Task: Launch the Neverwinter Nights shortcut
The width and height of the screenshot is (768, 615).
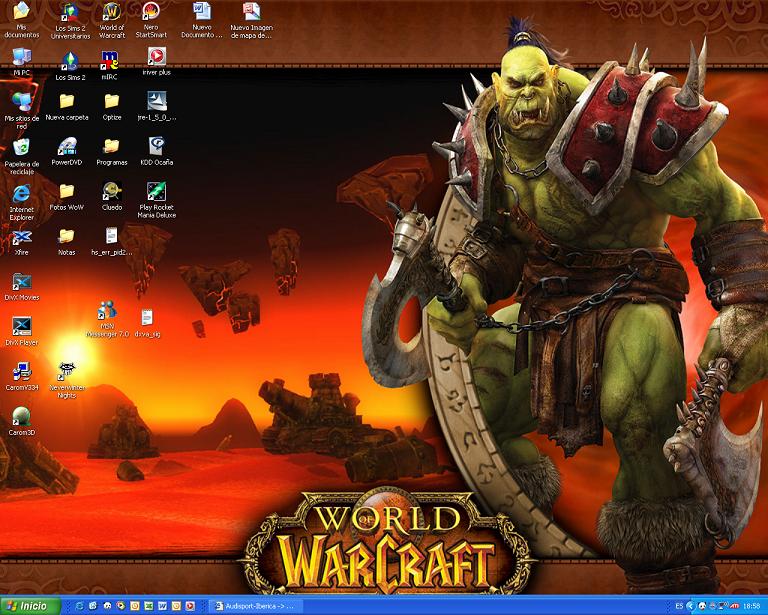Action: click(x=67, y=380)
